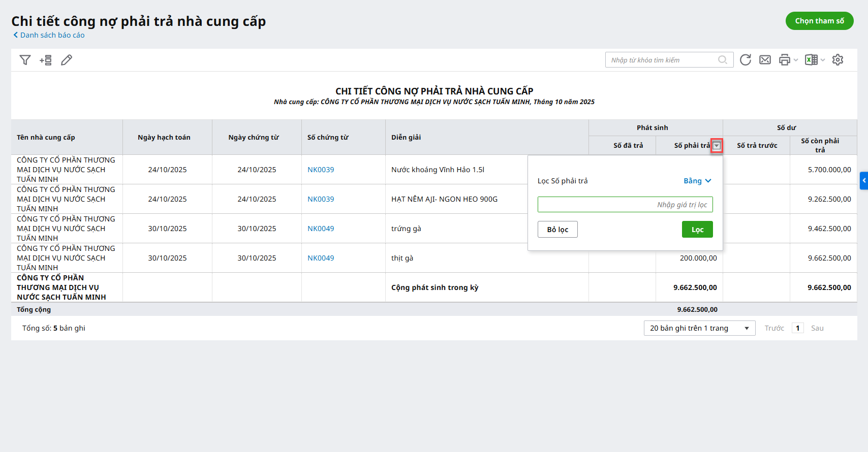Click the Bỏ lọc button

557,230
